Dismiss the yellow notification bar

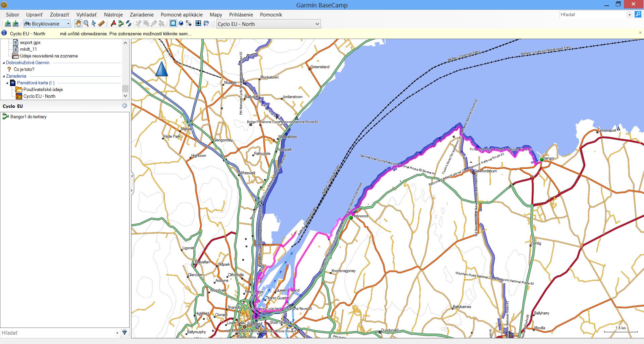tap(640, 33)
